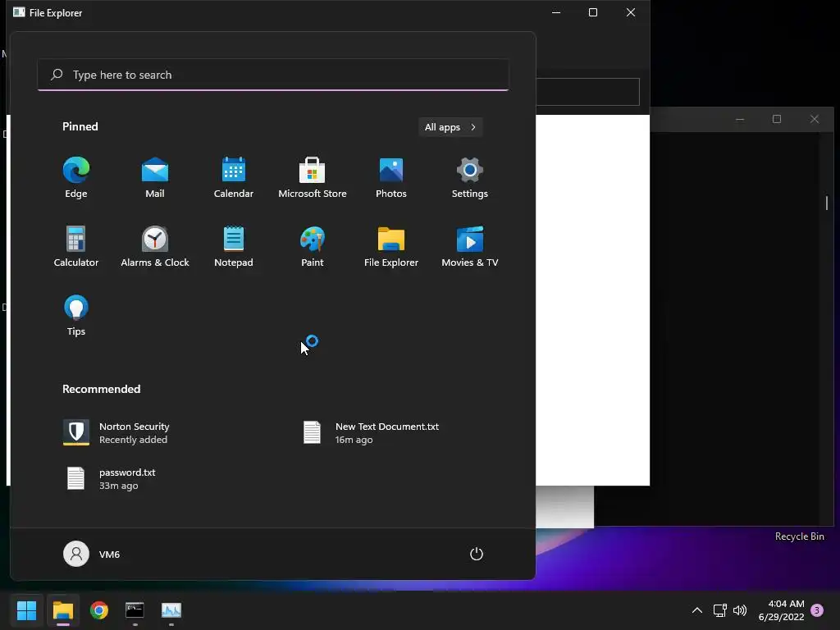Screen dimensions: 840x630
Task: Launch Notepad from pinned apps
Action: pos(234,246)
